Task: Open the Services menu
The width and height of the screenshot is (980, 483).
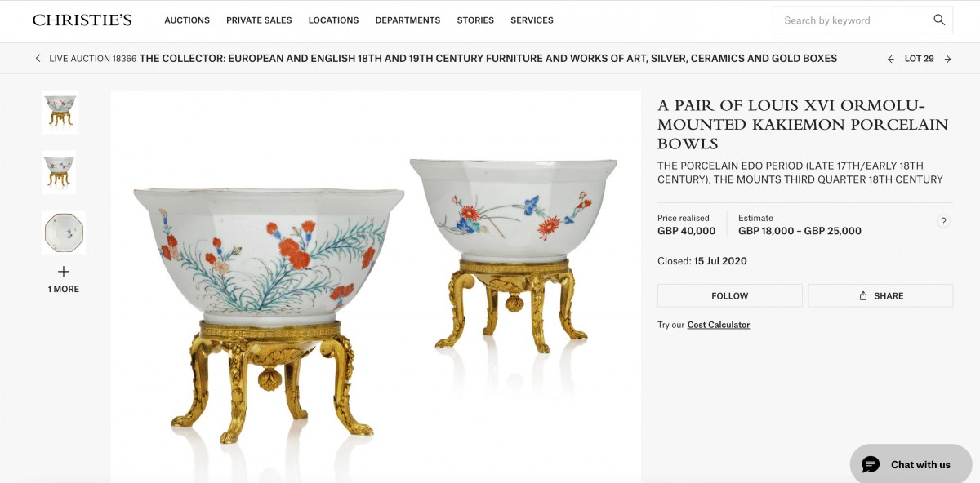Action: click(x=532, y=20)
